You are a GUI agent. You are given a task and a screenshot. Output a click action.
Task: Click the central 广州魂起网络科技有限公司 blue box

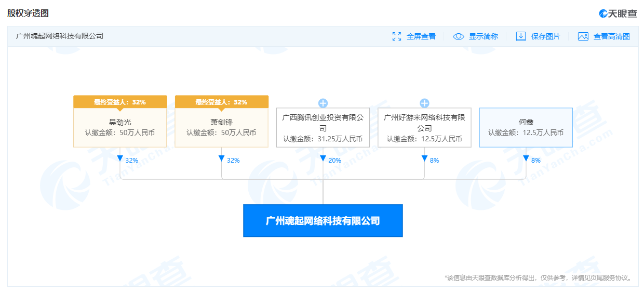click(323, 221)
